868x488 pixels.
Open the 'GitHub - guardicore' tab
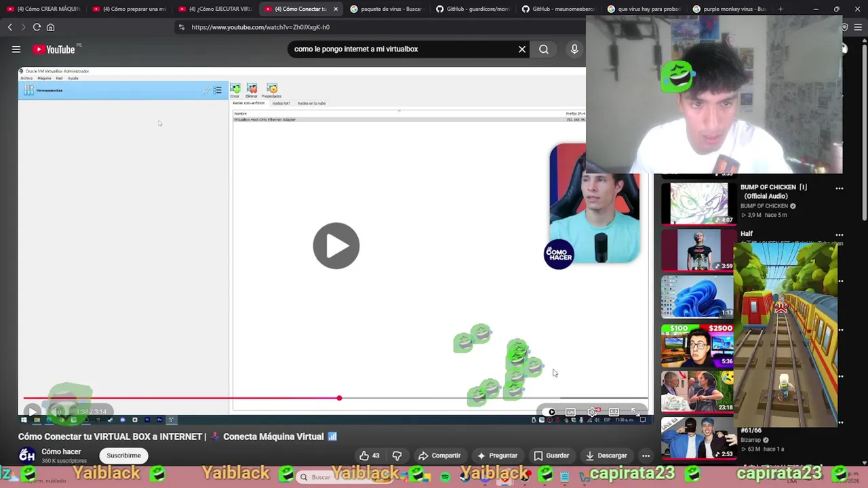tap(472, 9)
